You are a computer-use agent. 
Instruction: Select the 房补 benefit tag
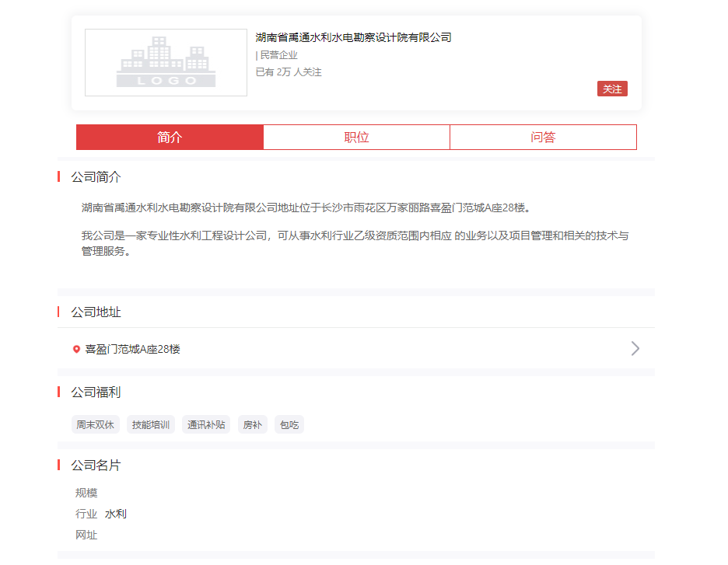tap(253, 425)
